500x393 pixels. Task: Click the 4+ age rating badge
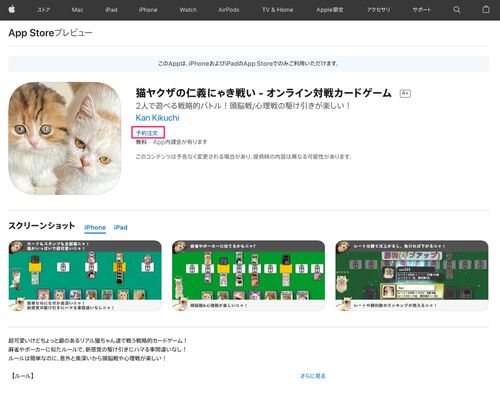pos(405,93)
